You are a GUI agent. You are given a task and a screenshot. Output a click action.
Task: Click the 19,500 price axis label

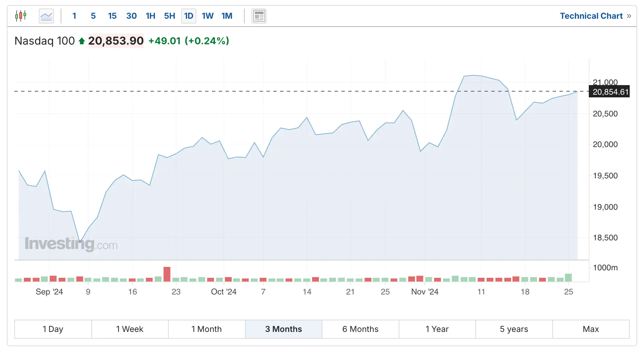click(605, 176)
